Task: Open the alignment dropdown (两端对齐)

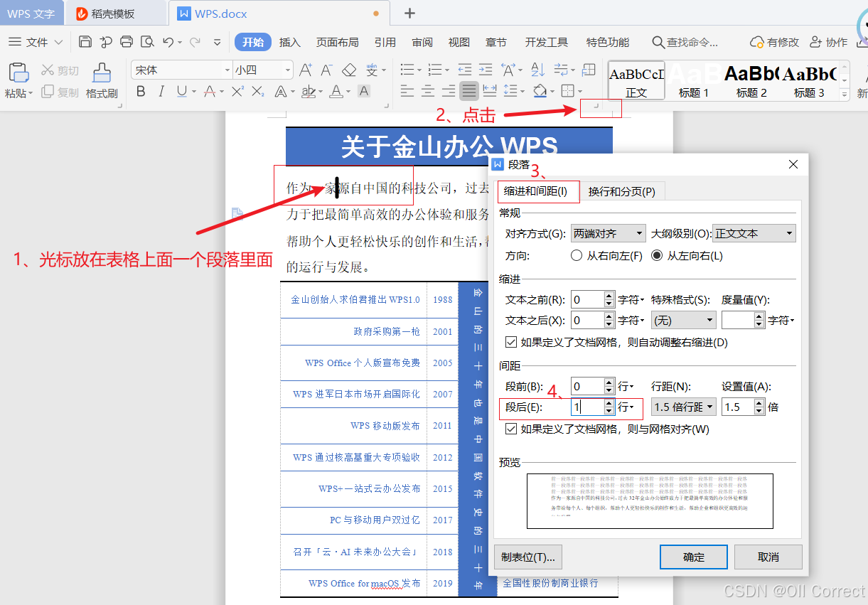Action: (x=609, y=233)
